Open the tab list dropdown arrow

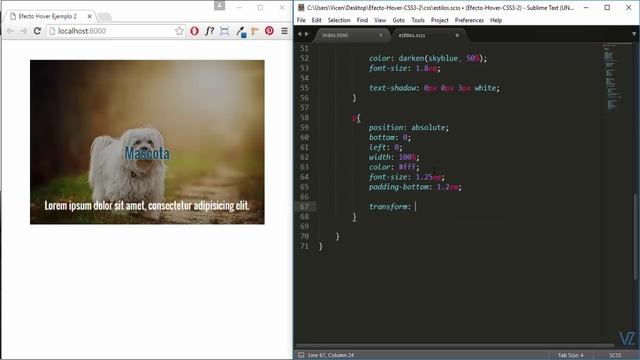pos(634,34)
